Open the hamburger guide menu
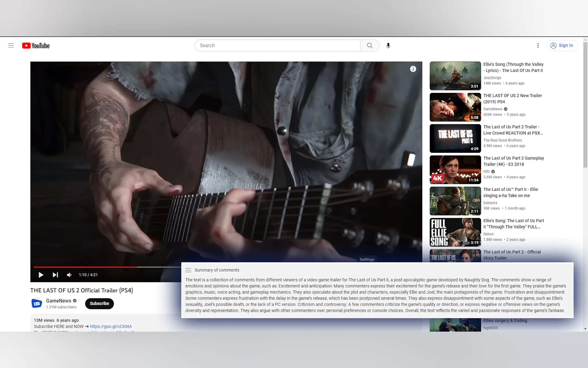Viewport: 588px width, 368px height. pos(11,45)
